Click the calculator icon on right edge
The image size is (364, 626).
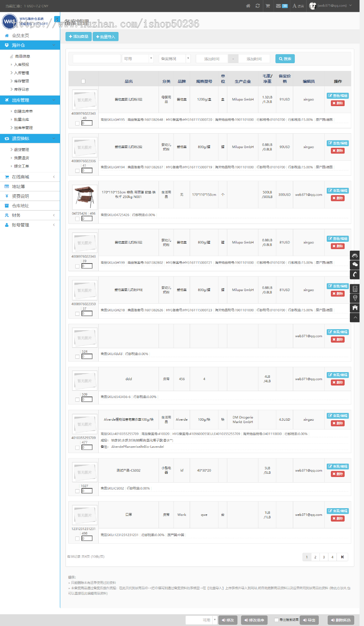[355, 289]
